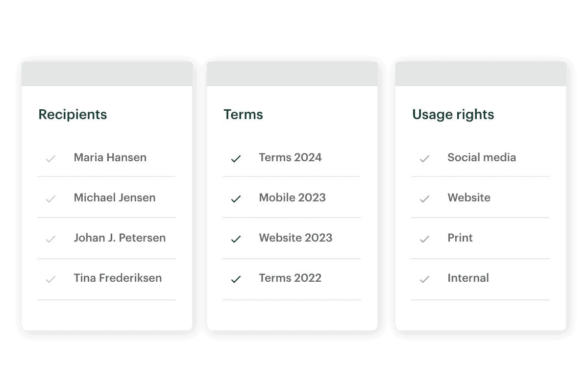Image resolution: width=588 pixels, height=392 pixels.
Task: Toggle the checkmark beside Johan J. Petersen
Action: [50, 239]
